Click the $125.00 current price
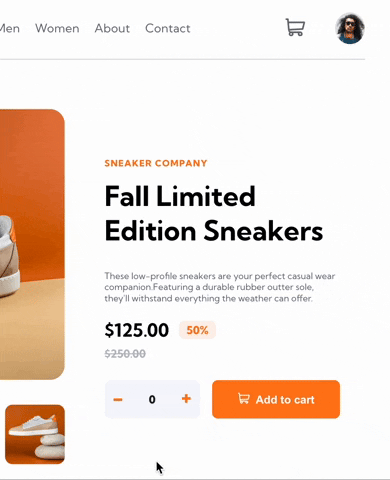The width and height of the screenshot is (390, 480). click(x=137, y=330)
